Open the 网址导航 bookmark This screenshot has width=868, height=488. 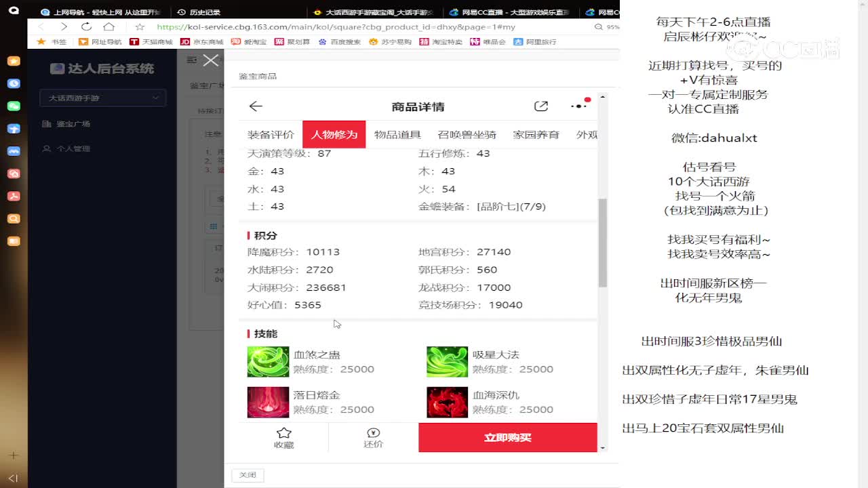point(100,41)
